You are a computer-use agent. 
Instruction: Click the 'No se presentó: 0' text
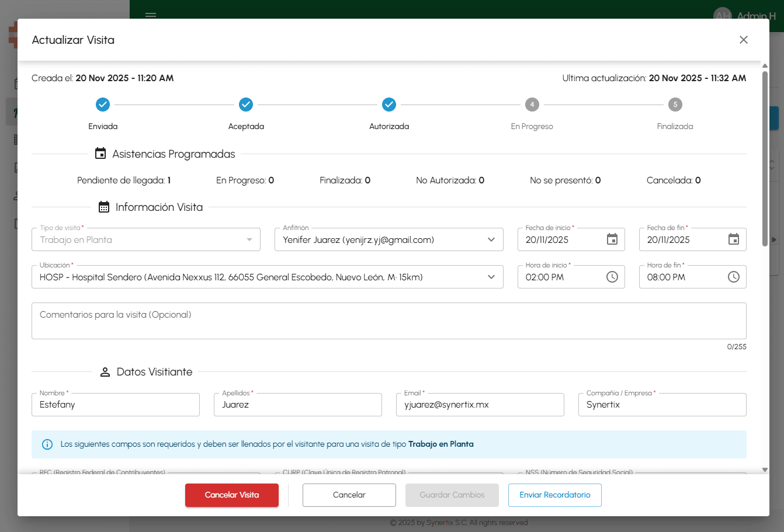pyautogui.click(x=565, y=180)
